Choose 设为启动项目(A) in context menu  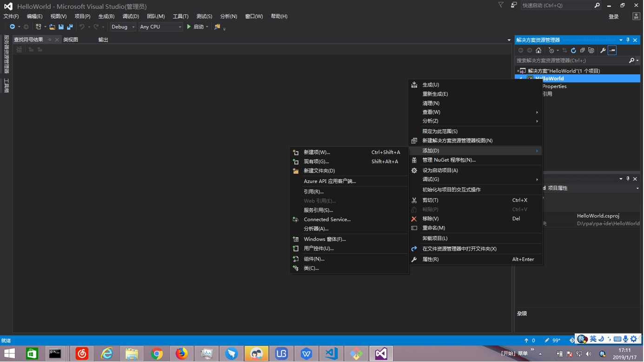(x=476, y=171)
